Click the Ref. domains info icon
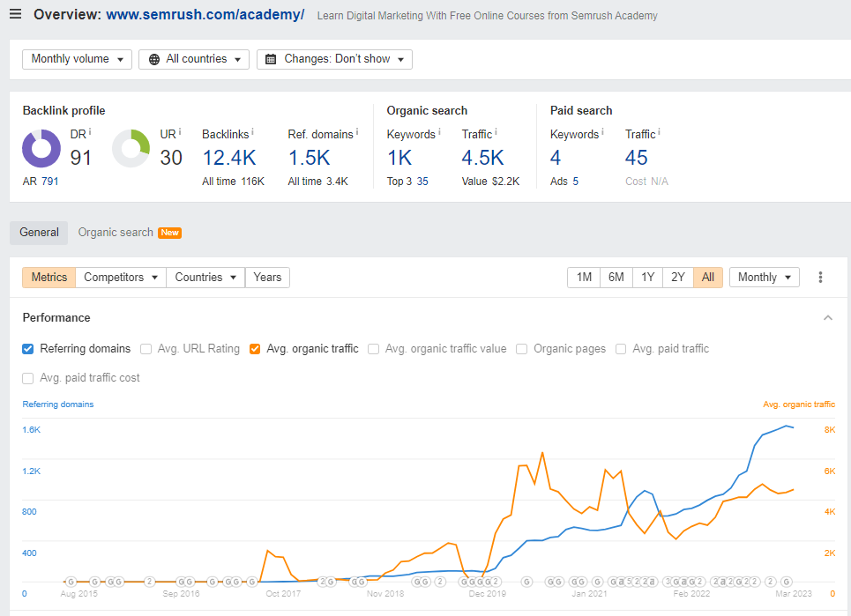 [357, 132]
